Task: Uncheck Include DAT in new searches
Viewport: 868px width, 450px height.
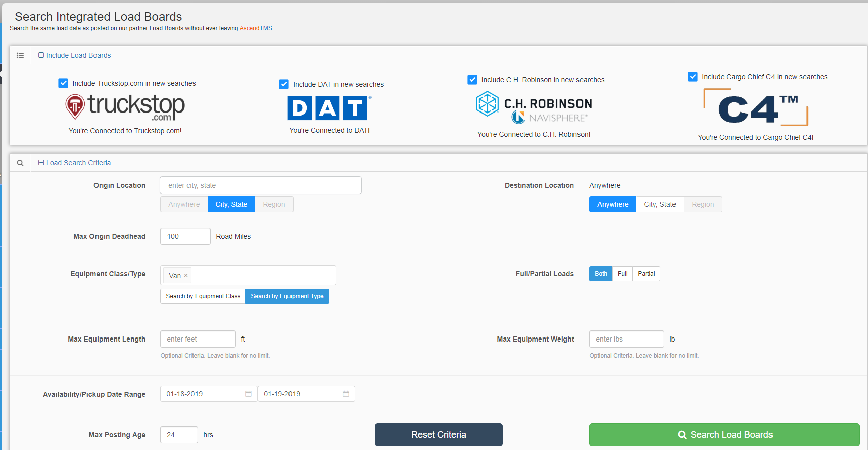Action: [284, 84]
